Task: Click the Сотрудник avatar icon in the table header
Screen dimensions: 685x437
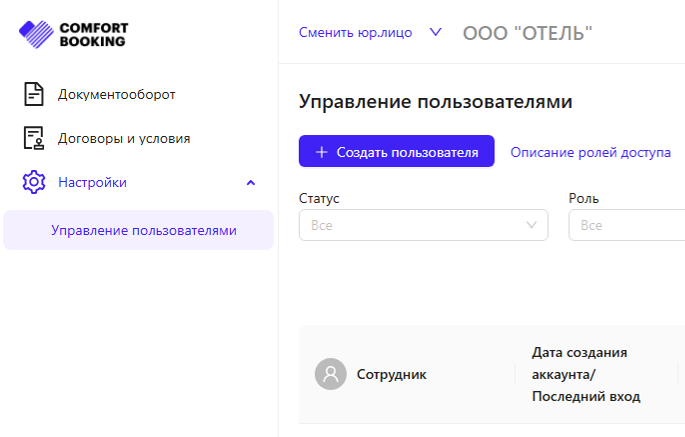Action: pos(330,374)
